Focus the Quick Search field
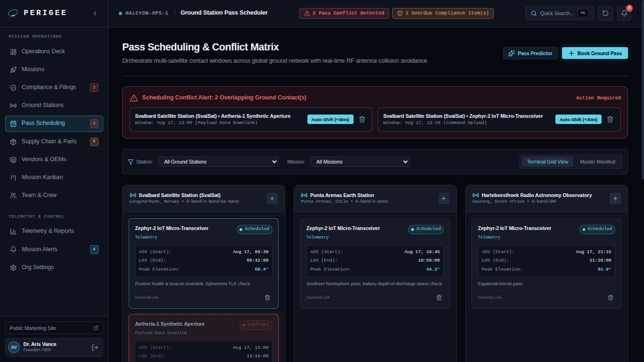The width and height of the screenshot is (644, 362). coord(560,13)
